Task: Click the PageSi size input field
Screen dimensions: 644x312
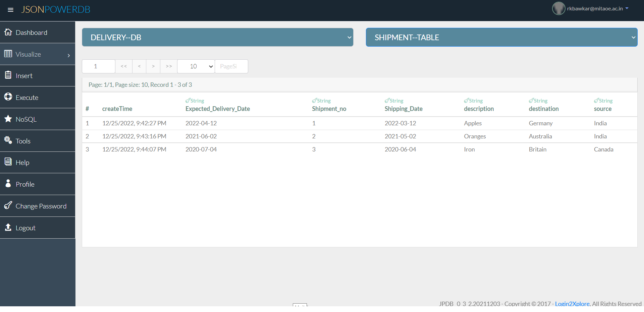Action: pos(231,66)
